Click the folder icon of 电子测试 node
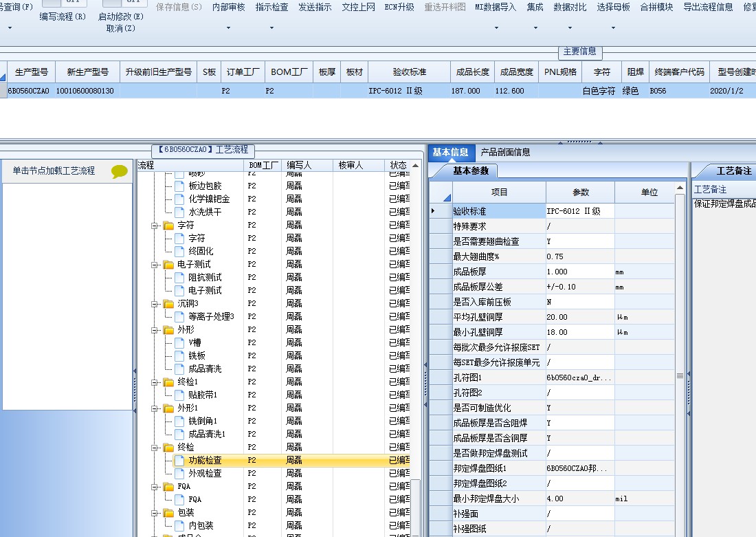This screenshot has height=537, width=756. [168, 265]
